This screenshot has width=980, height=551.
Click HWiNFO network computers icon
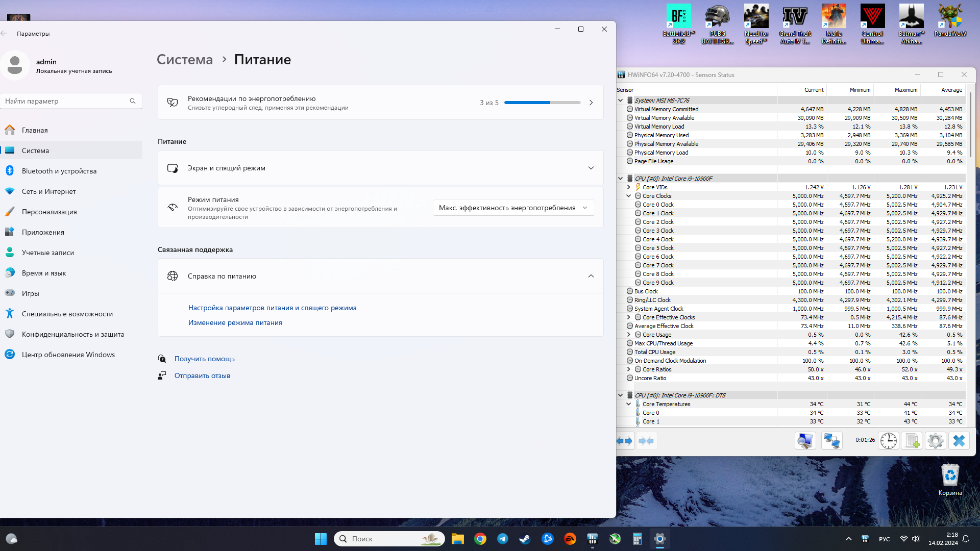point(831,441)
